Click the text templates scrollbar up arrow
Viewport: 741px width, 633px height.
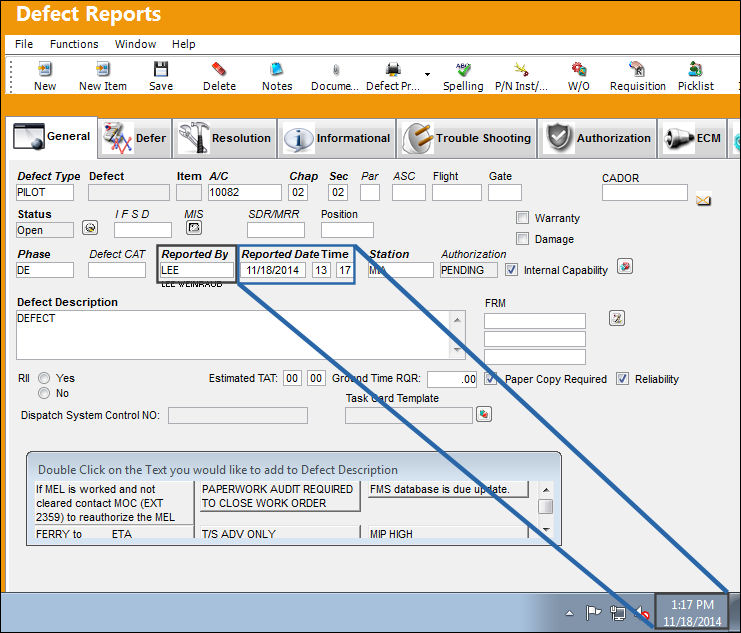point(546,490)
